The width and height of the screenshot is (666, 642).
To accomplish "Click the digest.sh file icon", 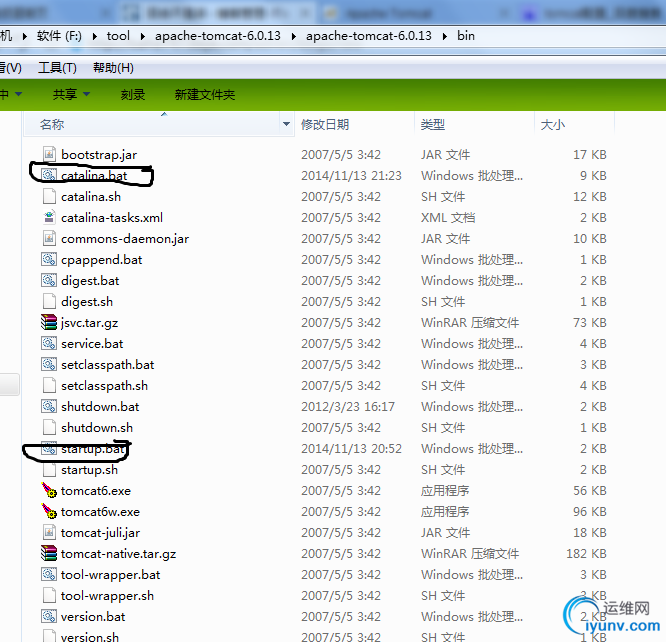I will coord(49,301).
